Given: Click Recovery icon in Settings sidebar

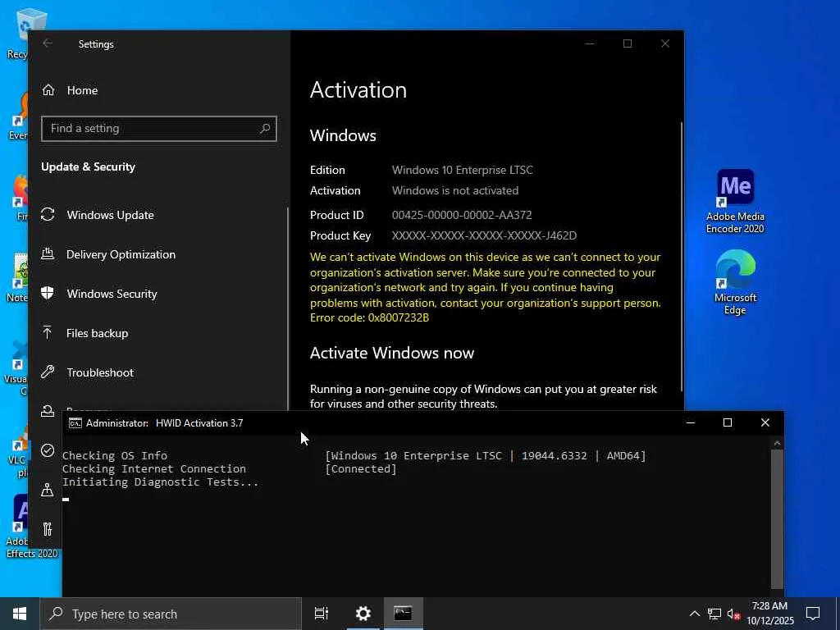Looking at the screenshot, I should coord(48,411).
